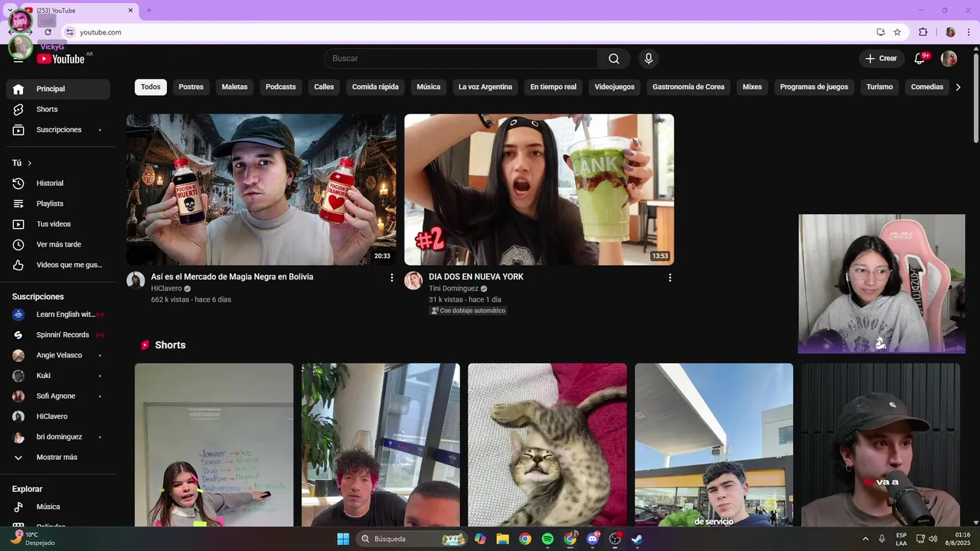
Task: Select the Videojuegos filter chip
Action: pos(615,87)
